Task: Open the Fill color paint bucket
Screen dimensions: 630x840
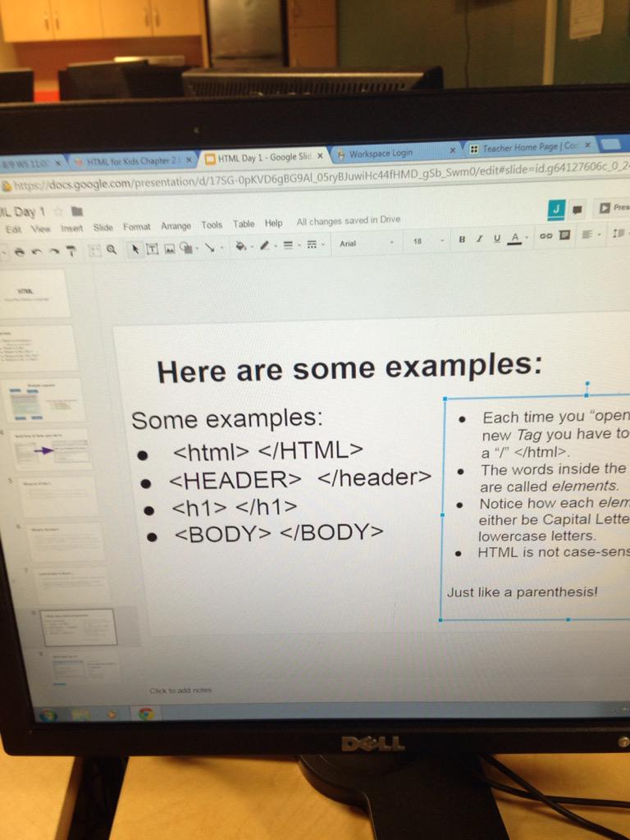Action: [x=240, y=245]
